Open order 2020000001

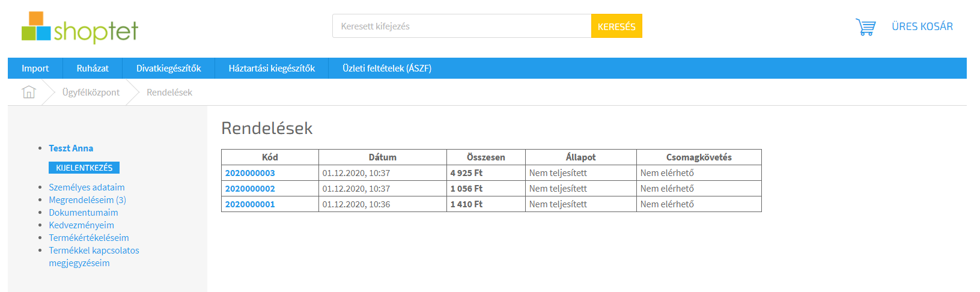[x=250, y=204]
